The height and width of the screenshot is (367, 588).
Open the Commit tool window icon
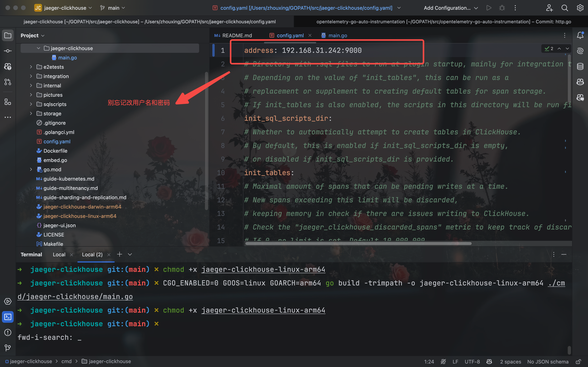[8, 51]
